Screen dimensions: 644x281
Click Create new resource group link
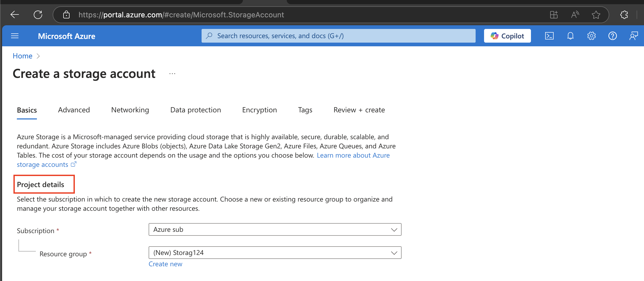165,264
